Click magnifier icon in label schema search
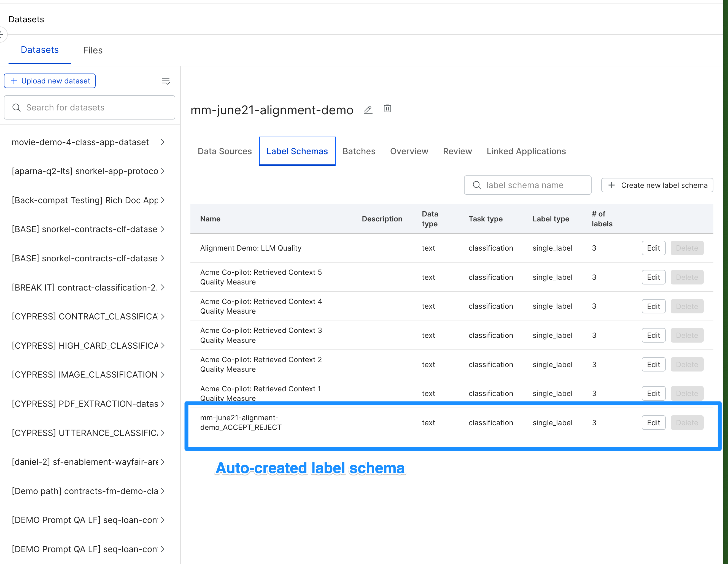This screenshot has height=564, width=728. 477,185
